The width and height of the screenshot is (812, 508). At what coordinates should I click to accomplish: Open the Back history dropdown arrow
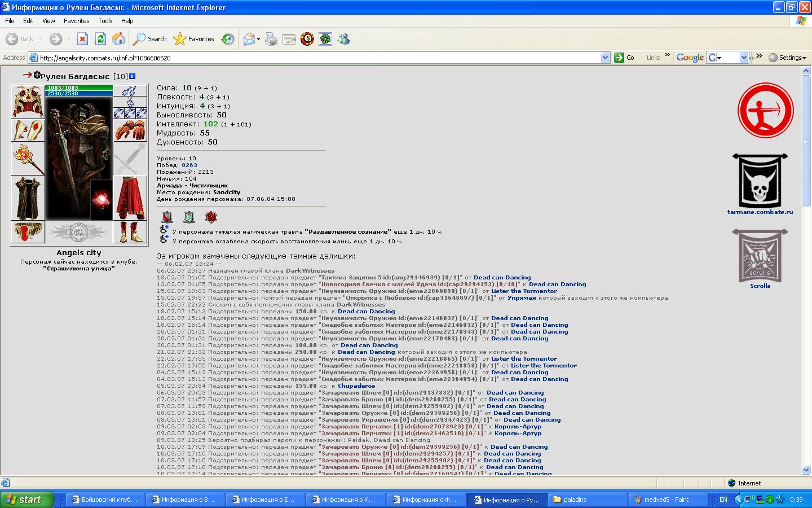click(41, 39)
